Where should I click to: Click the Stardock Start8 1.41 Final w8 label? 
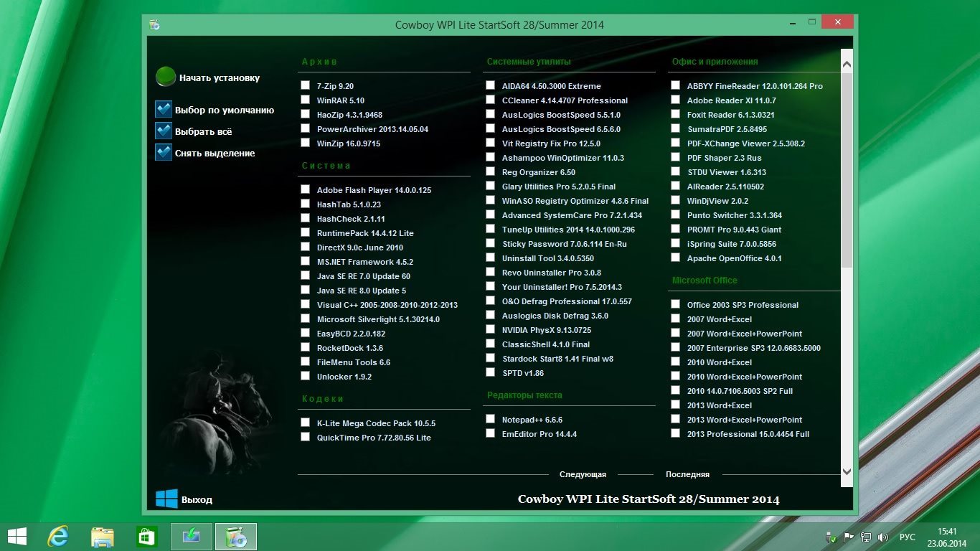point(557,359)
